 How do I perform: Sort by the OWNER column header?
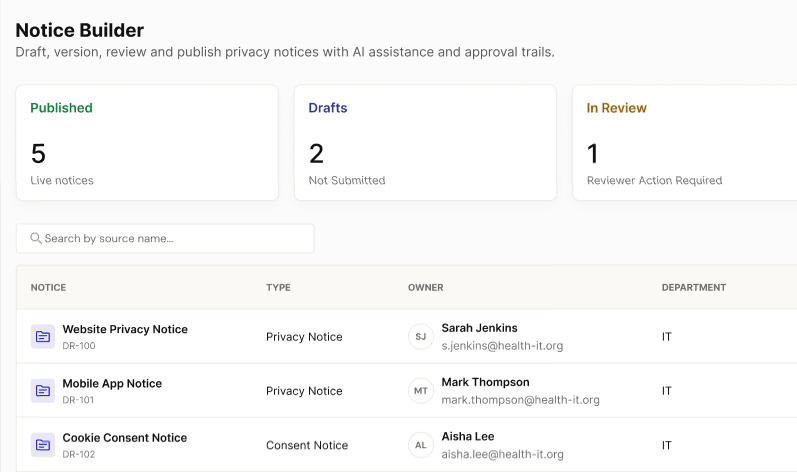(426, 288)
